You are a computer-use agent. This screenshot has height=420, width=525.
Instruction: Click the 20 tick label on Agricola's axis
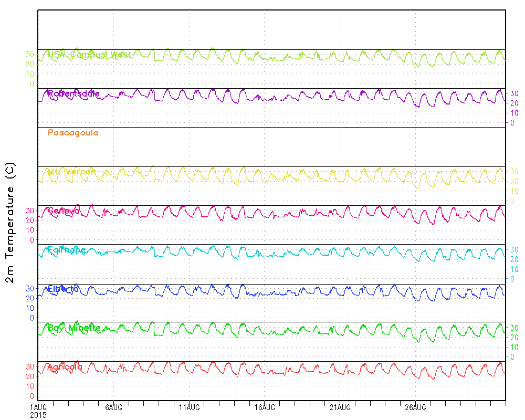[29, 376]
